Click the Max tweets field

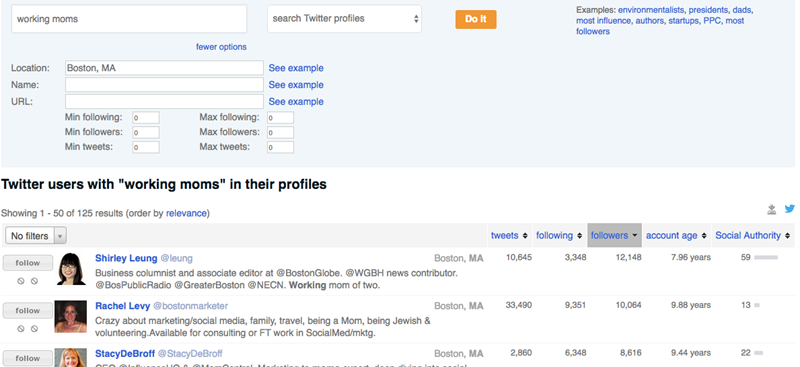(280, 148)
